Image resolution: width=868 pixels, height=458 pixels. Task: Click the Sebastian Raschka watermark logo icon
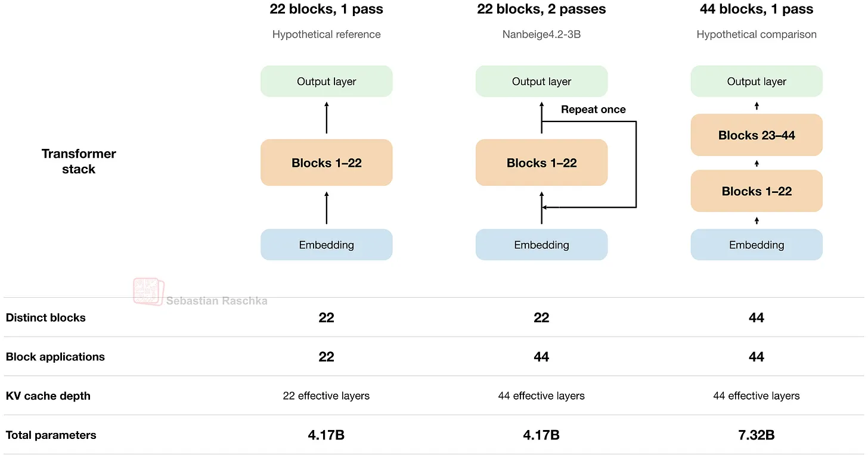(148, 292)
